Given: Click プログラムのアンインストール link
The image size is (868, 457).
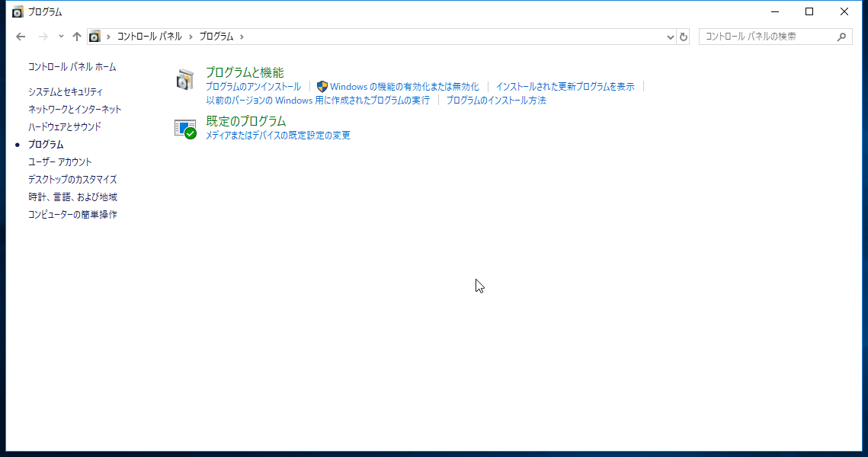Looking at the screenshot, I should pos(254,87).
